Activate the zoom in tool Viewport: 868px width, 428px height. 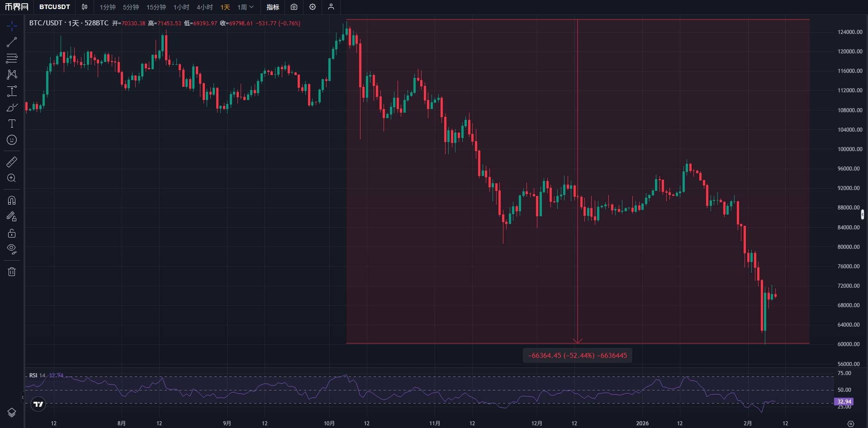[12, 178]
